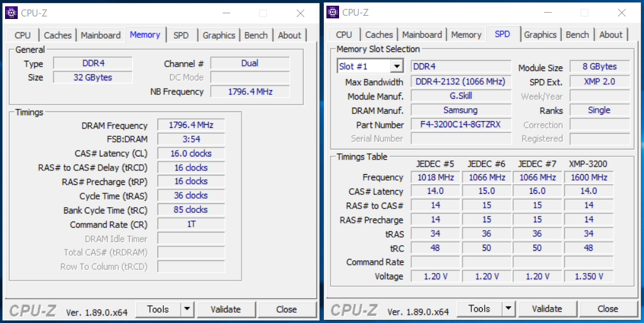Image resolution: width=644 pixels, height=323 pixels.
Task: Open the Slot #1 memory slot dropdown
Action: pos(370,66)
